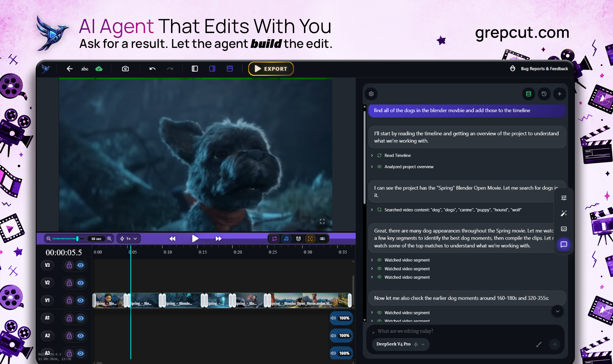Play the timeline
This screenshot has width=613, height=364.
(195, 239)
